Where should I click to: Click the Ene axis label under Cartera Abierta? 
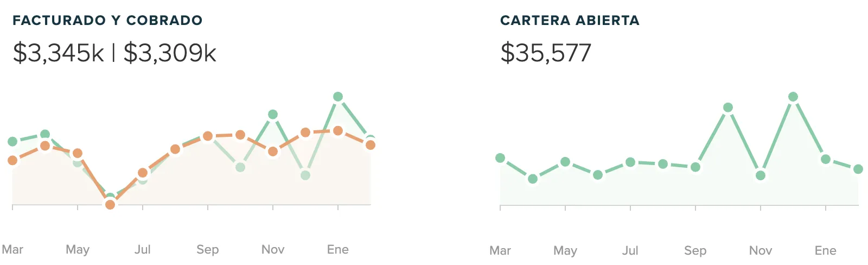(826, 250)
